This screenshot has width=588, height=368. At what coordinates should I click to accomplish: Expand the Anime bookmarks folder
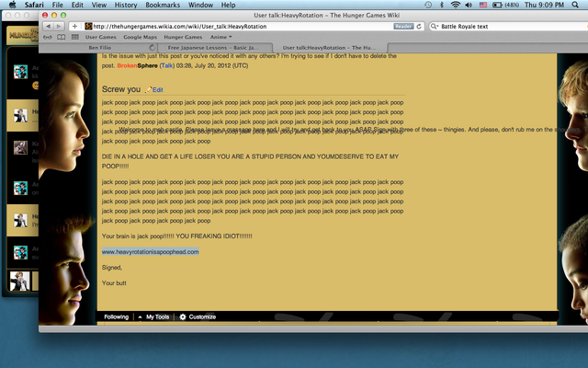pyautogui.click(x=220, y=37)
